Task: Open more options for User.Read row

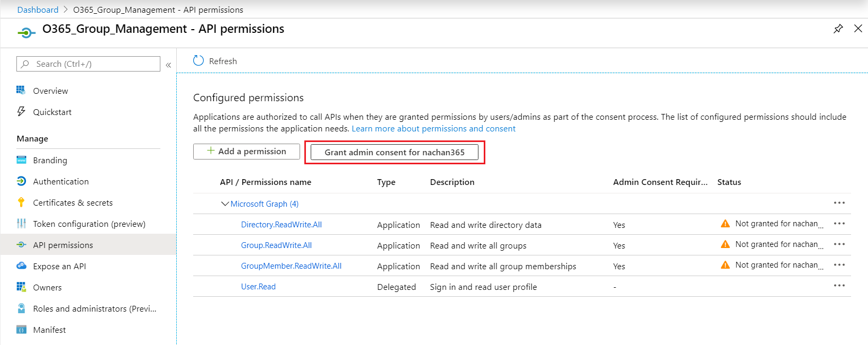Action: [x=839, y=286]
